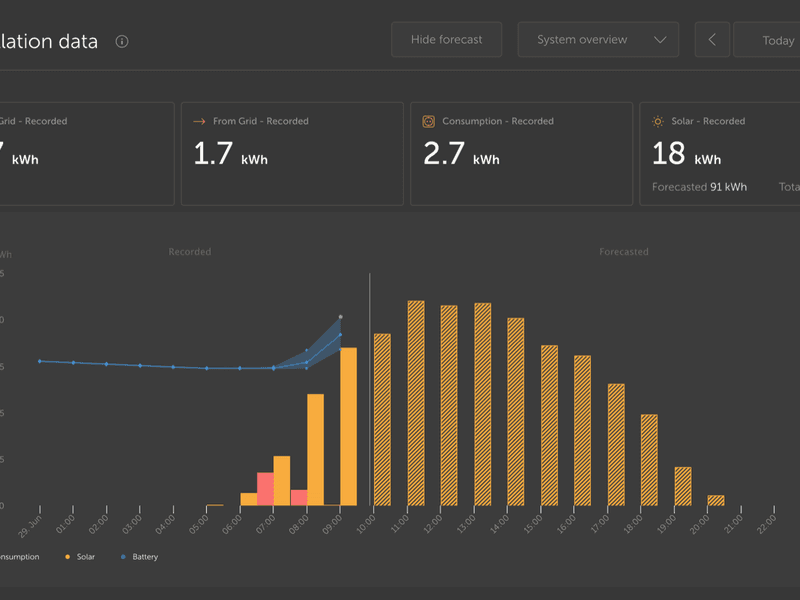Click the solid solar bar at 09:00
The width and height of the screenshot is (800, 600).
tap(348, 427)
